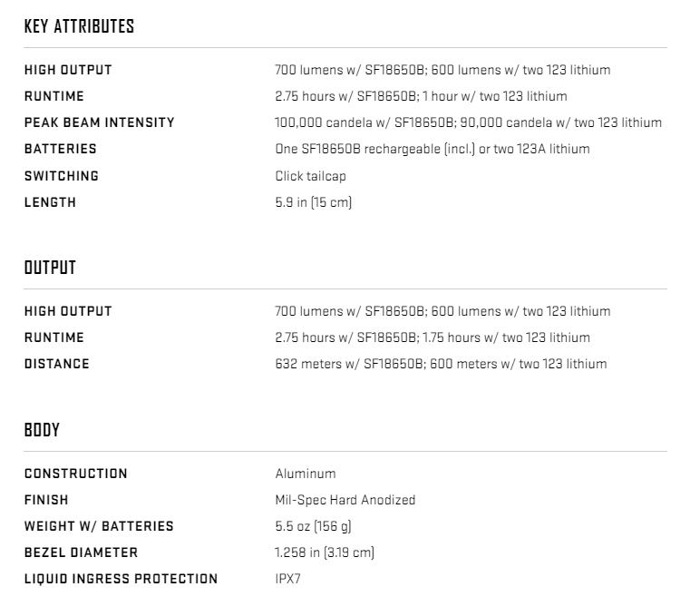Screen dimensions: 690x616
Task: Select the Weight w/ Batteries label
Action: point(99,526)
